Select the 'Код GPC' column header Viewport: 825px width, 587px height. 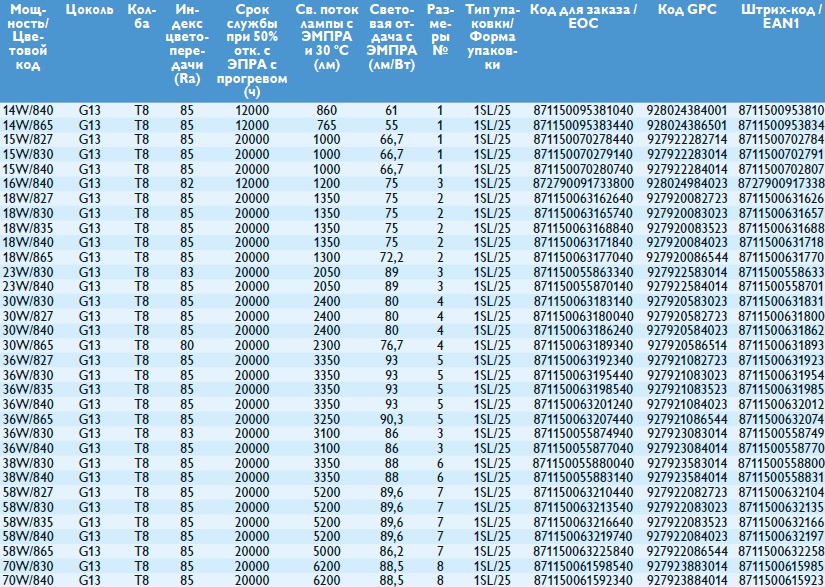click(686, 9)
